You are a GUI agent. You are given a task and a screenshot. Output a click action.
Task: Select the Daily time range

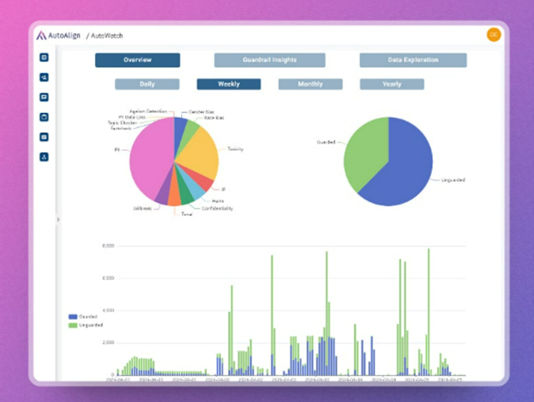(x=147, y=84)
